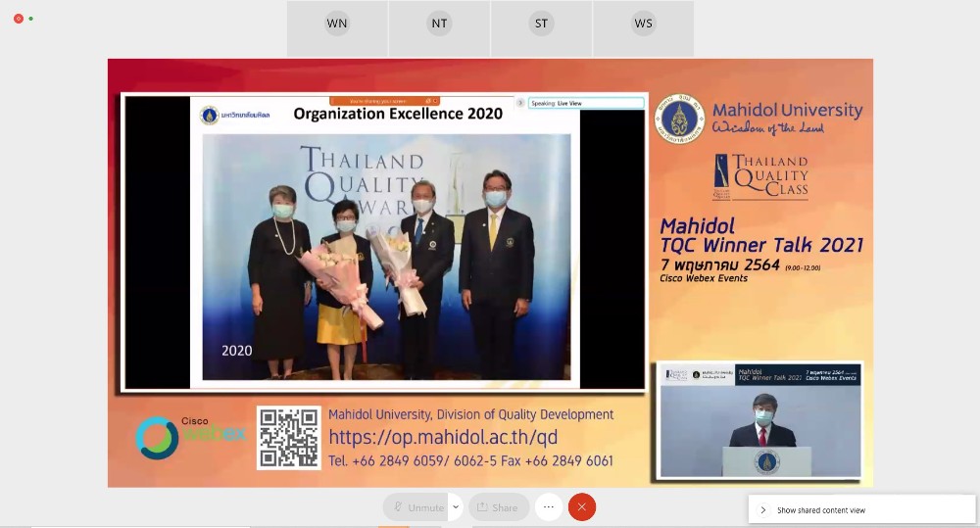The width and height of the screenshot is (980, 528).
Task: Click the Mahidol University seal logo
Action: pyautogui.click(x=679, y=119)
